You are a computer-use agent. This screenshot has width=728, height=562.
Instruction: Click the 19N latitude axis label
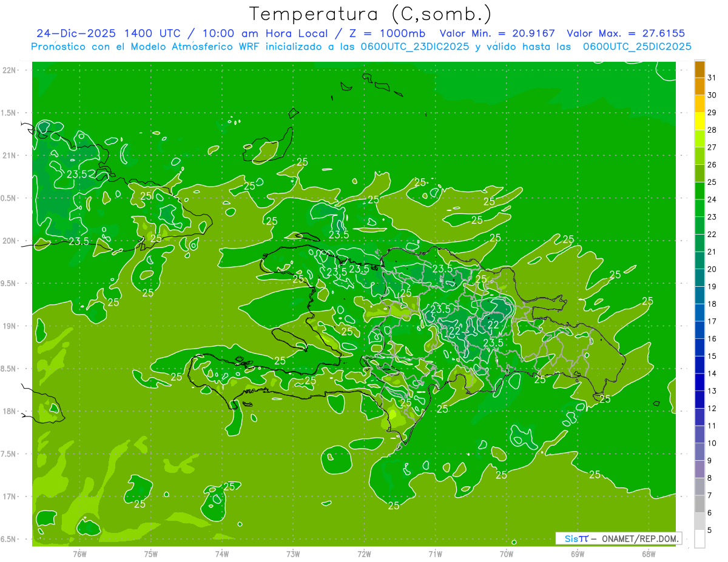click(x=9, y=326)
